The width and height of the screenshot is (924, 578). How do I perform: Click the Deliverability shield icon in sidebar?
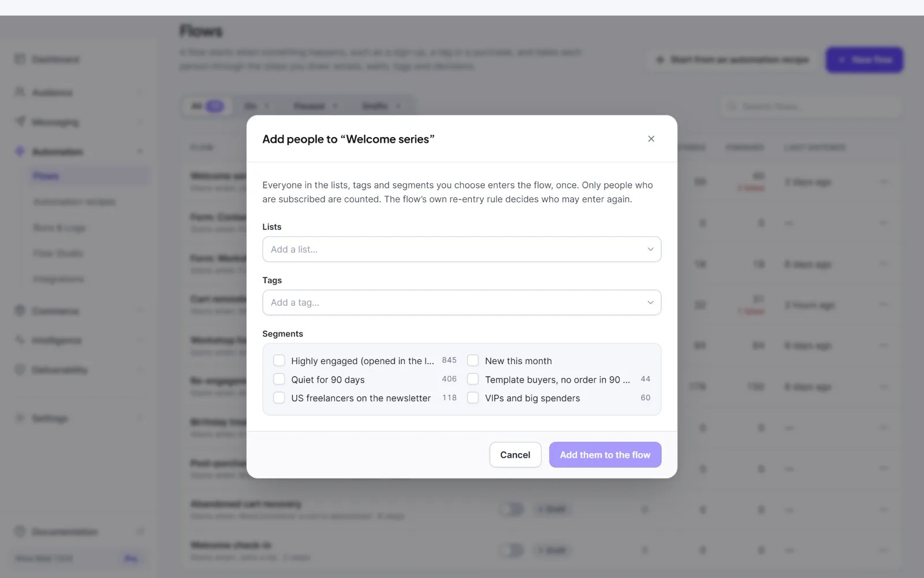(20, 369)
